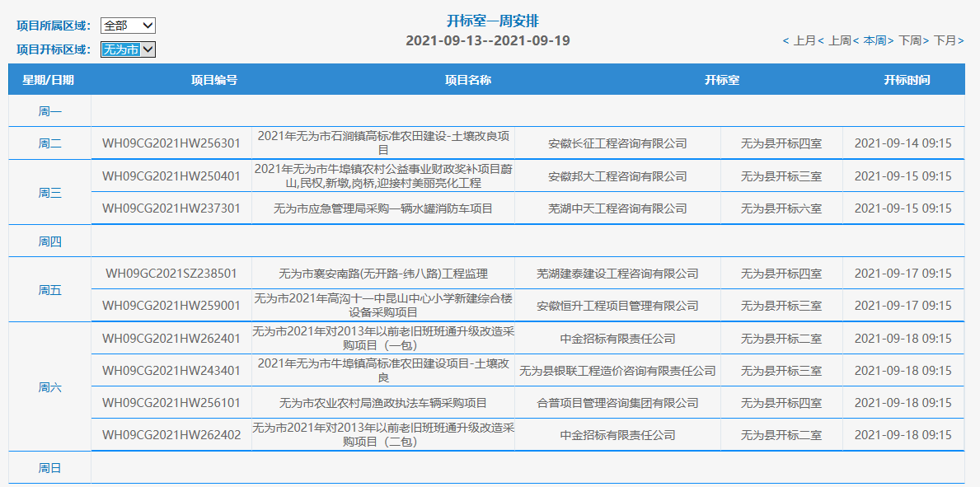Click 无为县开标四室 in the HW256101 row
980x487 pixels.
(x=781, y=403)
